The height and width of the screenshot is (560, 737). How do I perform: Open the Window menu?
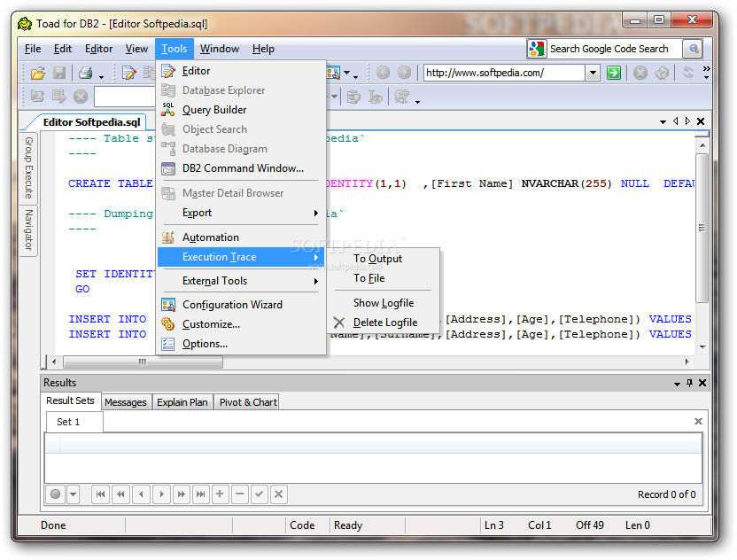tap(220, 49)
